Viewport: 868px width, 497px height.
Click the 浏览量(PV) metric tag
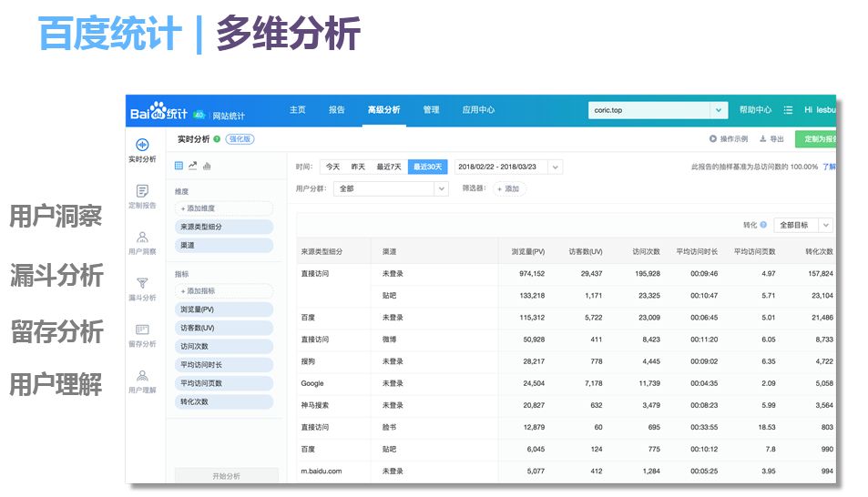click(x=224, y=309)
